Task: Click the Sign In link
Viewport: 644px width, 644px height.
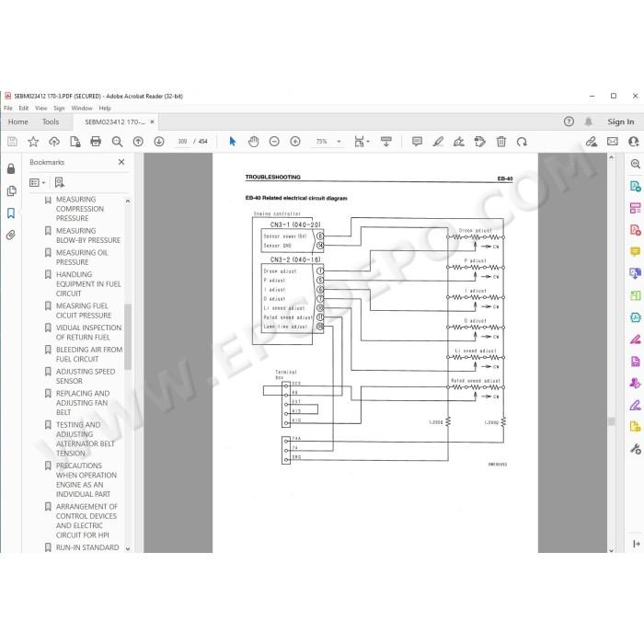Action: (621, 121)
